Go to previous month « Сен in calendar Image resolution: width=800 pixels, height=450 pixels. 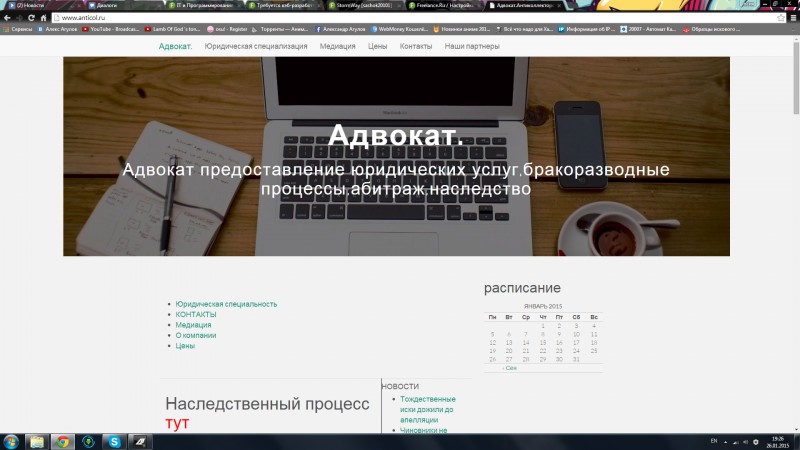coord(509,368)
